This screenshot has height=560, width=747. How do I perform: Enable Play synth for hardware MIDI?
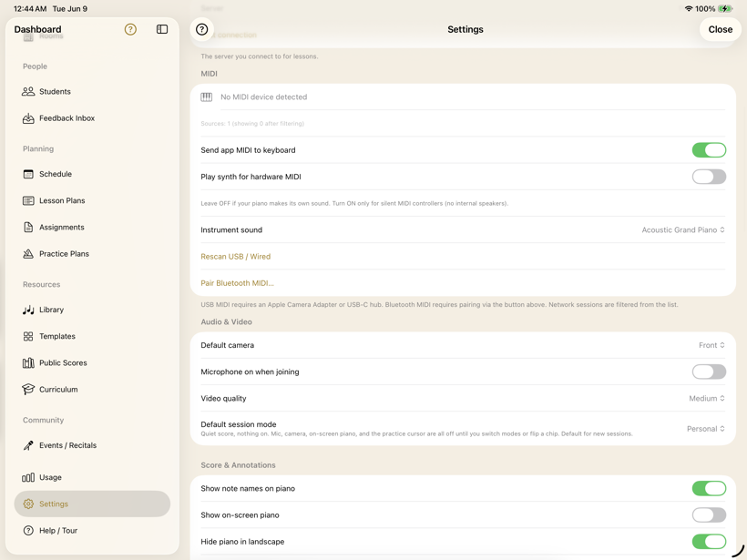click(709, 177)
